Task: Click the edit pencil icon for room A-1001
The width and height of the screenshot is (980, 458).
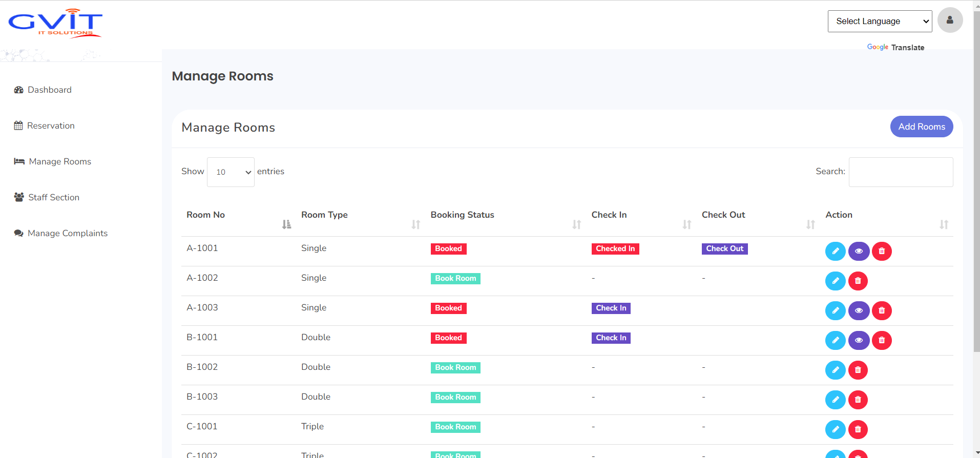Action: 835,251
